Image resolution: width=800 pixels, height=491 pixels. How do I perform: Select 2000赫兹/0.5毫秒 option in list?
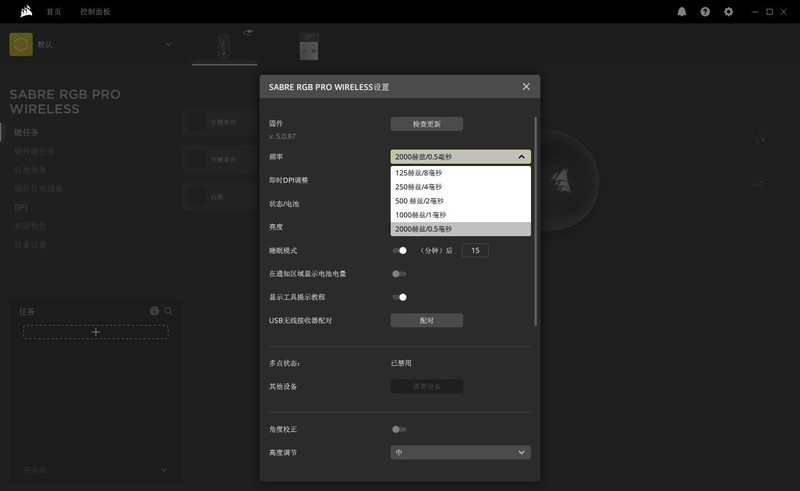(461, 229)
